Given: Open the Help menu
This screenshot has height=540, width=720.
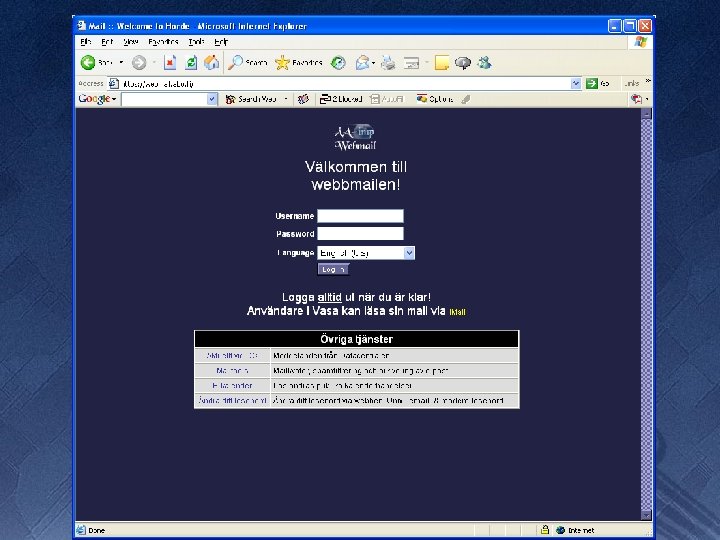Looking at the screenshot, I should (x=221, y=42).
